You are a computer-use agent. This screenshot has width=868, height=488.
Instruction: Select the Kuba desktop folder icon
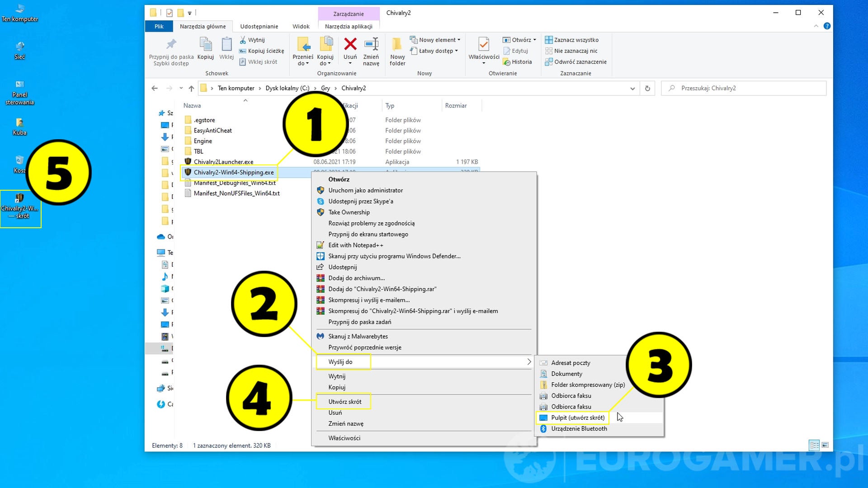19,126
